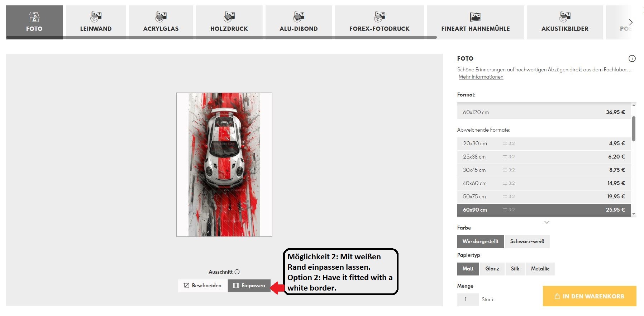Go to the ALU-DIBOND tab
This screenshot has height=316, width=644.
click(299, 22)
